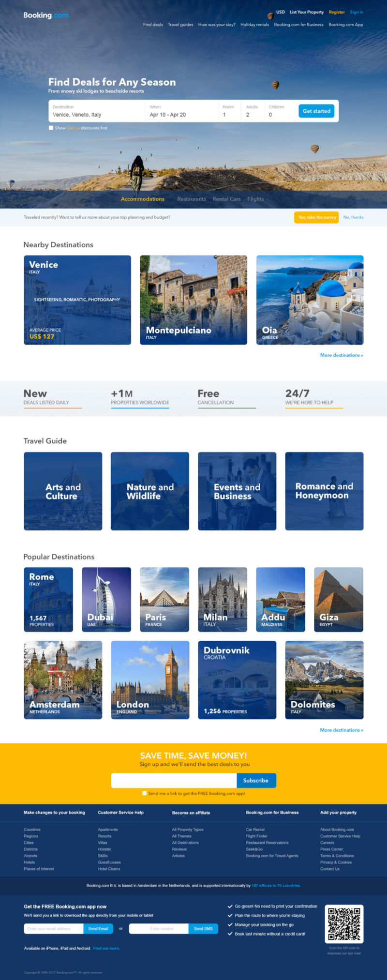Open the Dubrovnik destination card

point(237,680)
